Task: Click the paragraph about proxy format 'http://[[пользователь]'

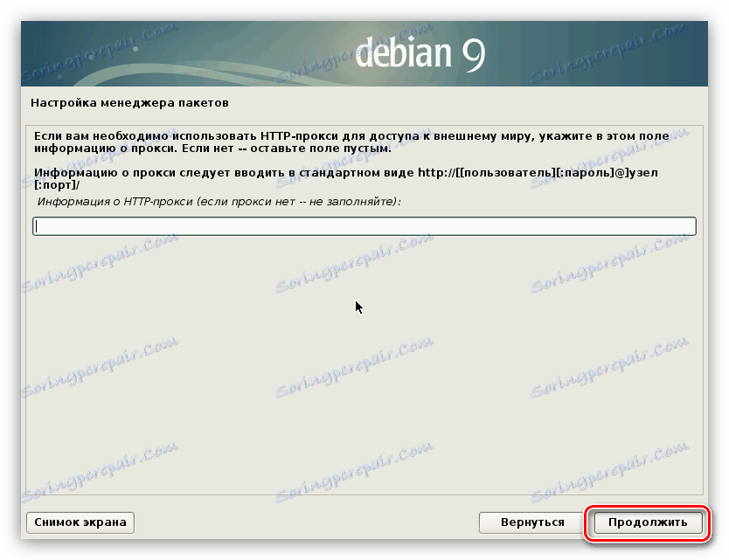Action: point(346,178)
